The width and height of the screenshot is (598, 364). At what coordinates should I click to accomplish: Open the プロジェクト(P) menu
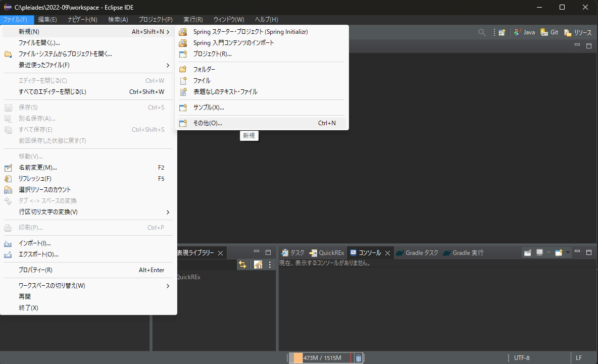pos(156,20)
